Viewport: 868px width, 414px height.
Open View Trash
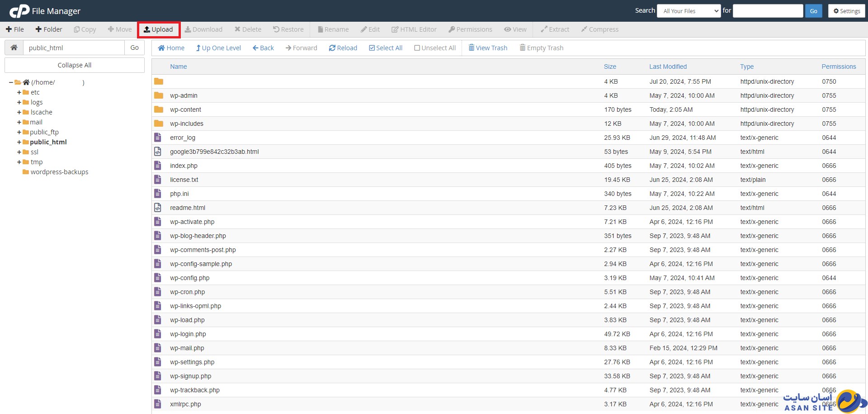click(x=488, y=48)
